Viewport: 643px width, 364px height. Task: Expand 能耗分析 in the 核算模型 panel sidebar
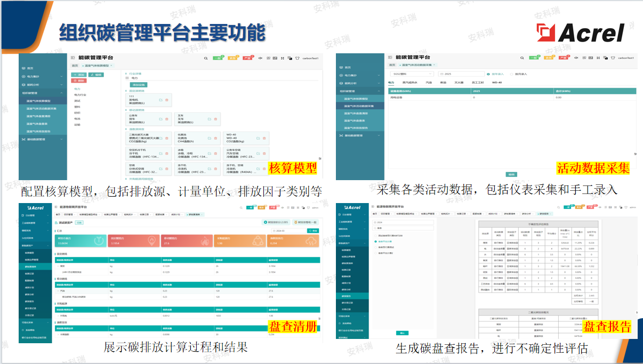click(x=43, y=85)
